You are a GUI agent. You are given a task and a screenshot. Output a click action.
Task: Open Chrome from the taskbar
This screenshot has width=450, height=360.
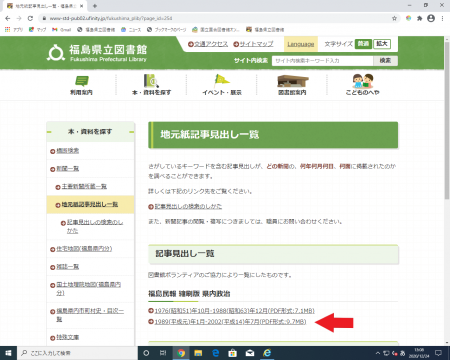(x=181, y=353)
